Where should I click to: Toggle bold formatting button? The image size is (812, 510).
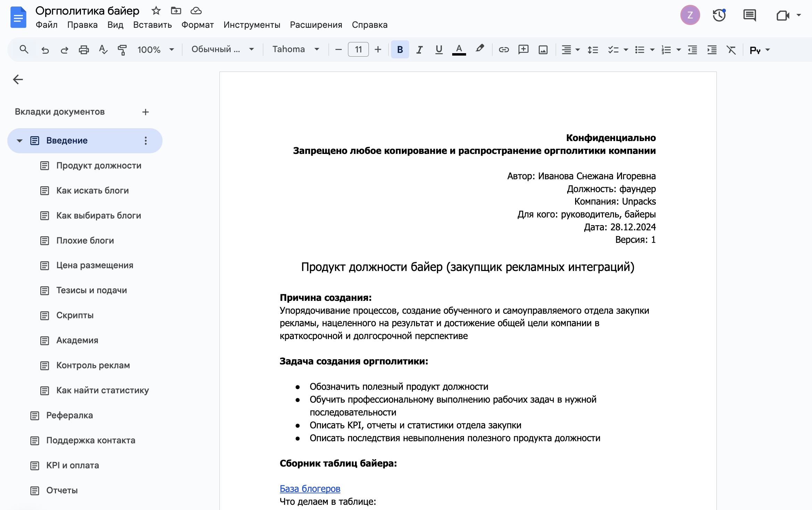(x=400, y=50)
